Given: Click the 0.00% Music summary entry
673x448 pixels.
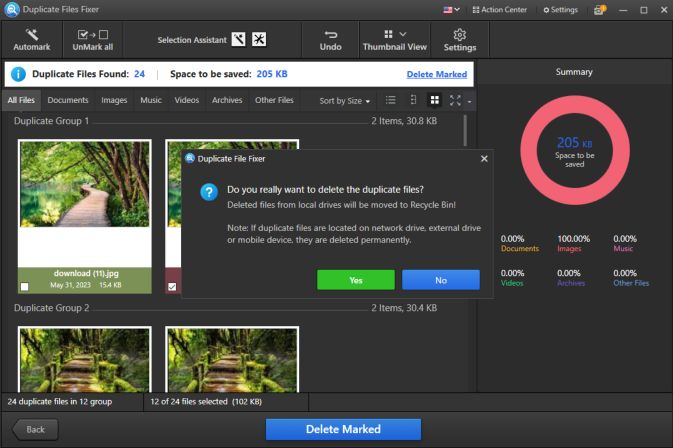Looking at the screenshot, I should pyautogui.click(x=625, y=243).
